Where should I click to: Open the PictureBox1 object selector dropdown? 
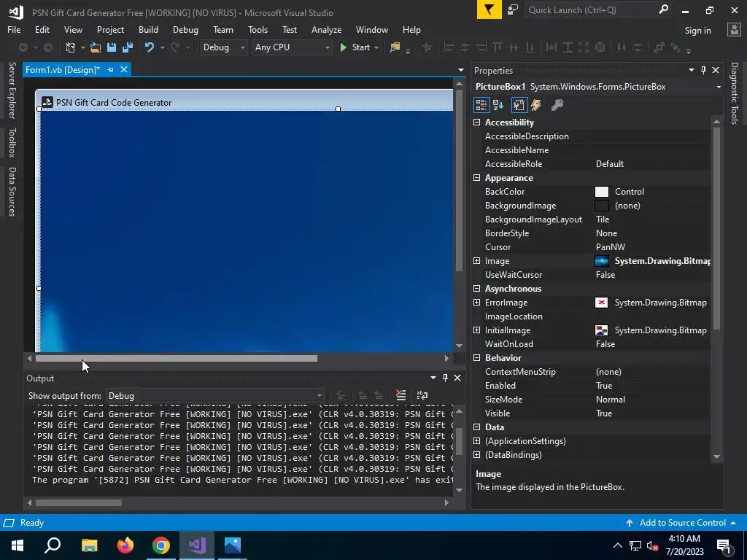[x=719, y=87]
